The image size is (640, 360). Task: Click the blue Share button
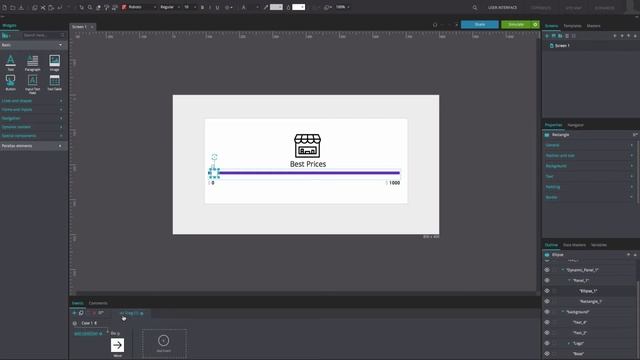click(x=480, y=24)
